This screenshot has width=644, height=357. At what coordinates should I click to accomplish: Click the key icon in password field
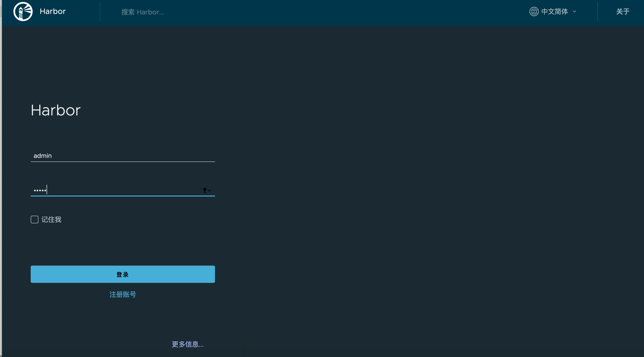point(205,190)
